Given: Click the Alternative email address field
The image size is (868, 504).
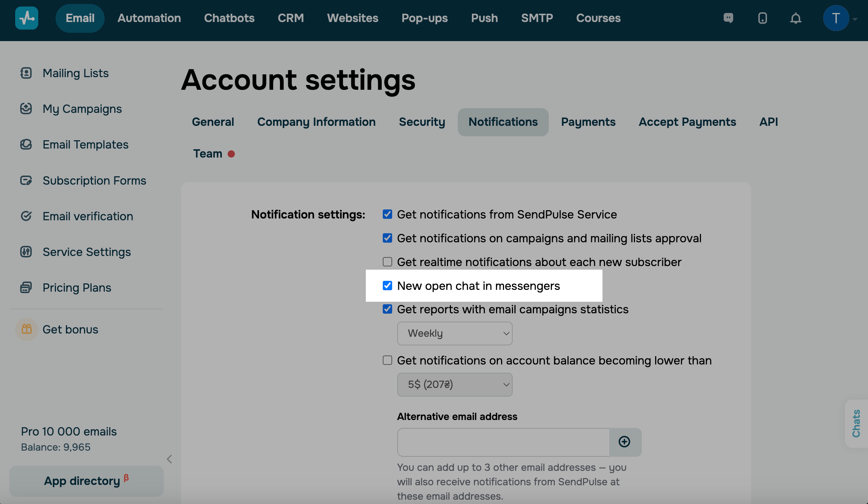Looking at the screenshot, I should point(503,442).
